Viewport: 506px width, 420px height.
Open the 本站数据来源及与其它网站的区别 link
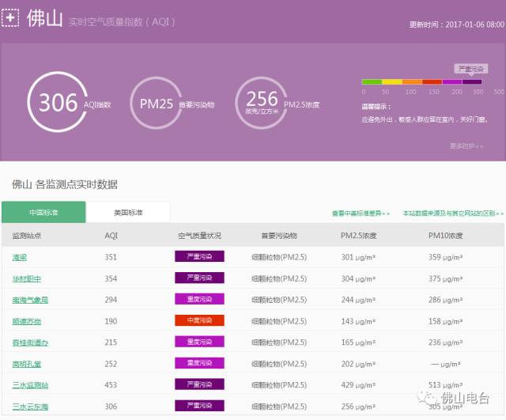click(x=453, y=214)
